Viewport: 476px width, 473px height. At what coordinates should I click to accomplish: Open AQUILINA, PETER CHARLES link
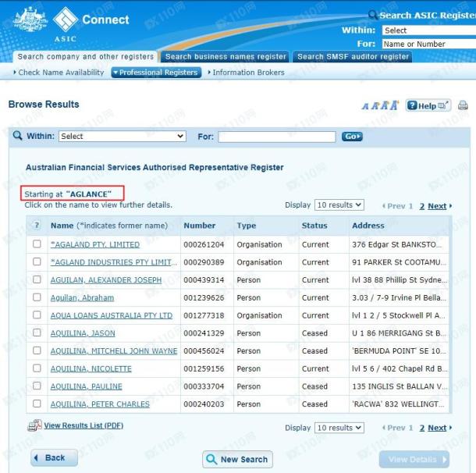(x=100, y=404)
